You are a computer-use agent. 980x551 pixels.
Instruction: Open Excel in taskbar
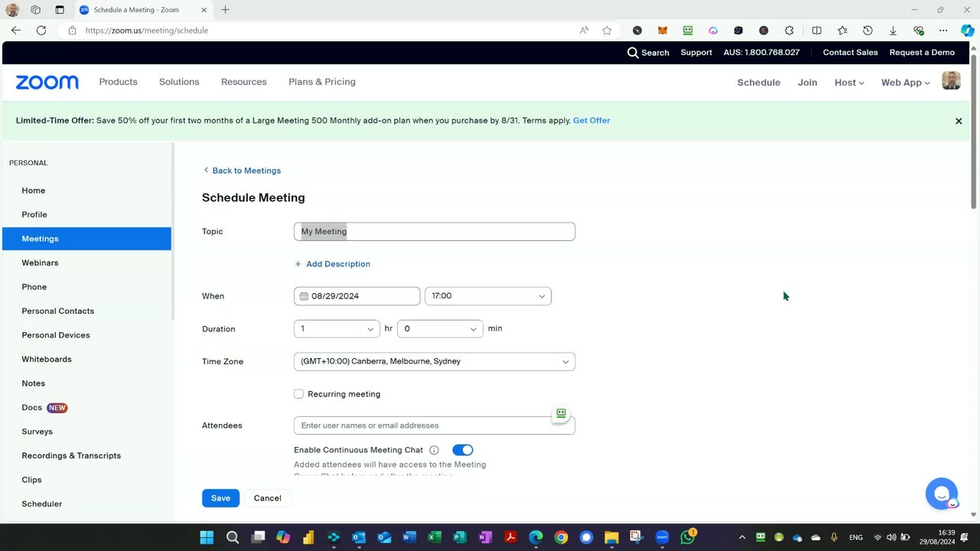435,537
